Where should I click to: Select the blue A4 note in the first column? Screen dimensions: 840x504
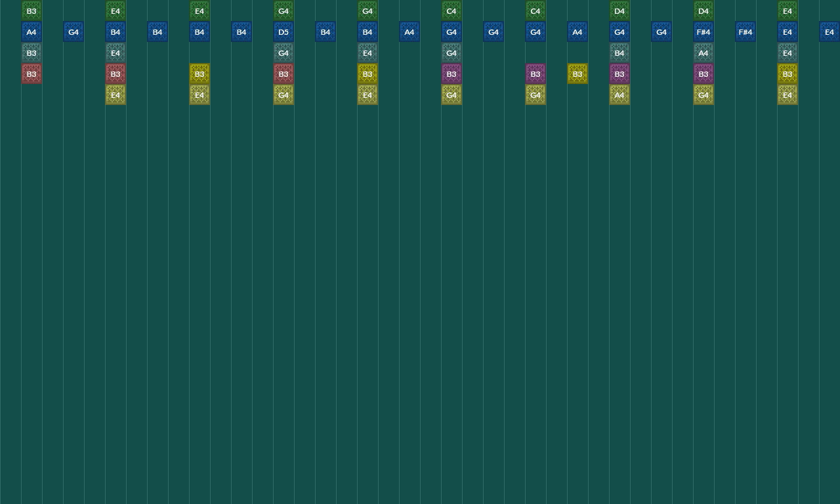[x=31, y=31]
